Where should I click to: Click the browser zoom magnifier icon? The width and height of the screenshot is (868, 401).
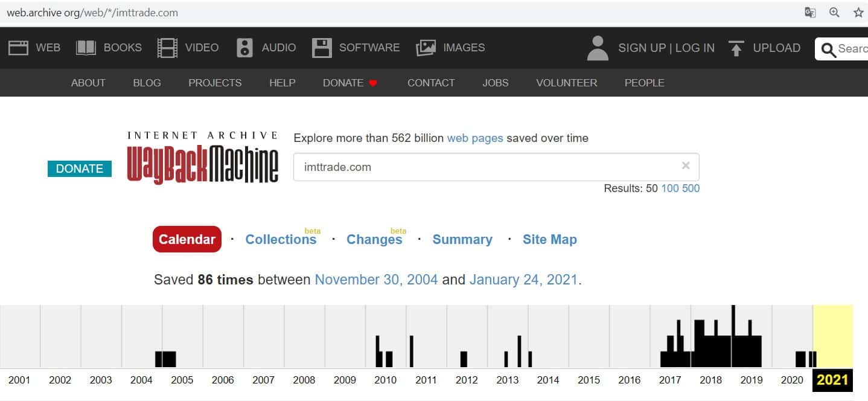[834, 13]
